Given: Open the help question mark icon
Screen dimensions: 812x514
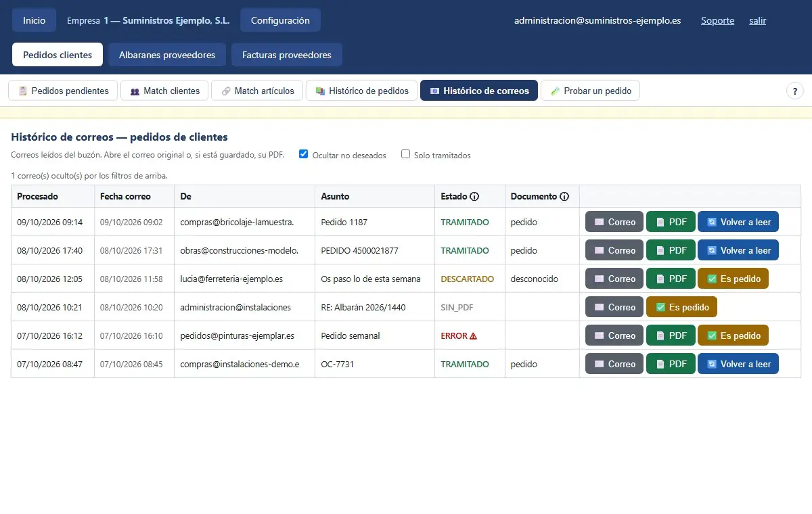Looking at the screenshot, I should [x=795, y=91].
